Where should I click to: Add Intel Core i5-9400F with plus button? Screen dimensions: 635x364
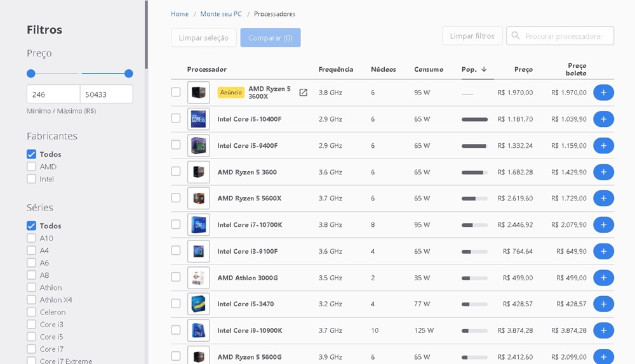click(603, 146)
